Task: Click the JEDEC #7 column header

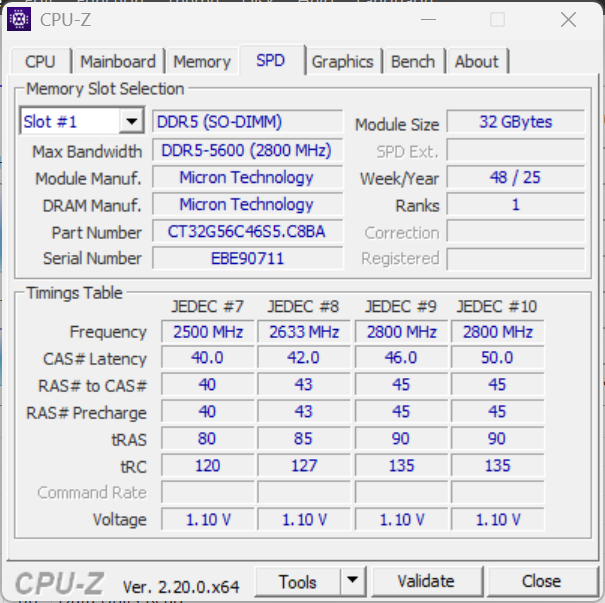Action: (208, 307)
